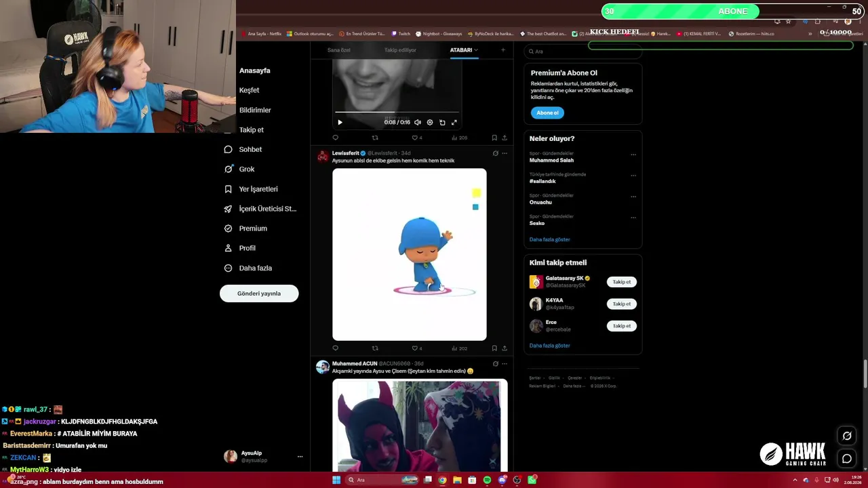Repost the top video post
868x488 pixels.
click(x=375, y=138)
